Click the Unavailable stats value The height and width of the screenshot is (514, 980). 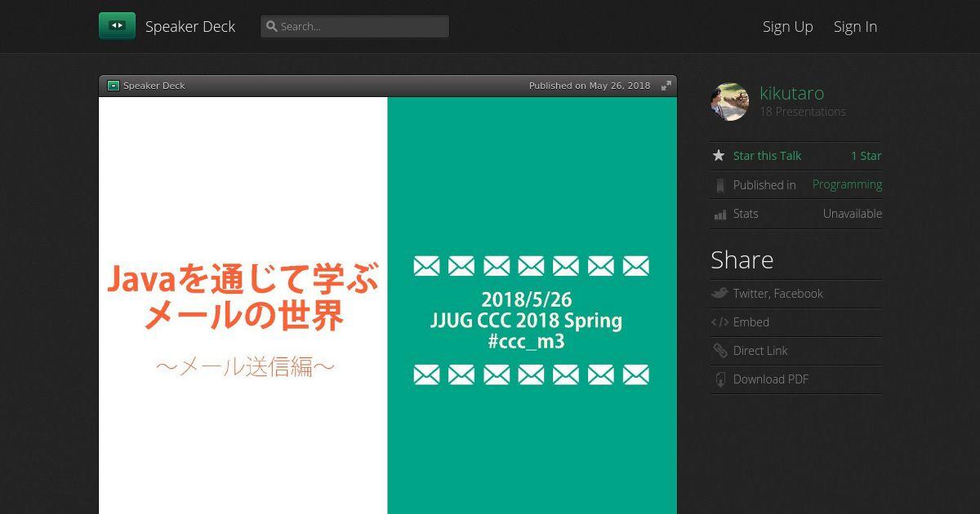[x=853, y=214]
